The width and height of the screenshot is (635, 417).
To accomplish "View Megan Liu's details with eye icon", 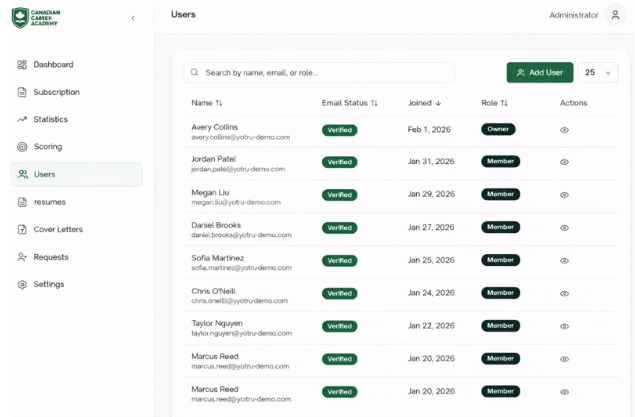I will pos(564,195).
